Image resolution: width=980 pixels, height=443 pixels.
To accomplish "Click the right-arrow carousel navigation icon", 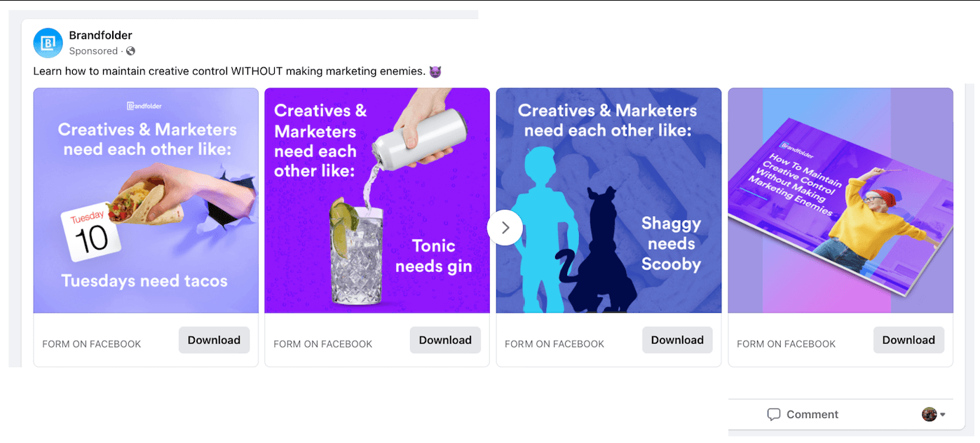I will coord(505,227).
